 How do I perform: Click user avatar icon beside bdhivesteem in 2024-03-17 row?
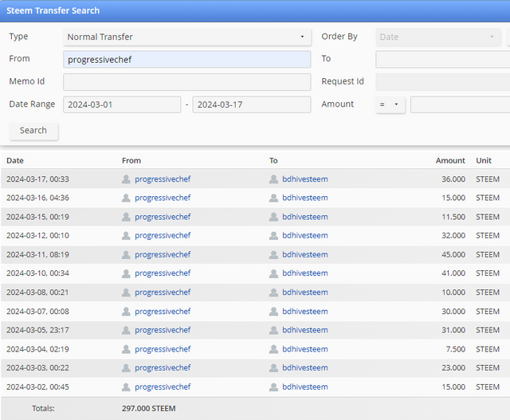273,179
